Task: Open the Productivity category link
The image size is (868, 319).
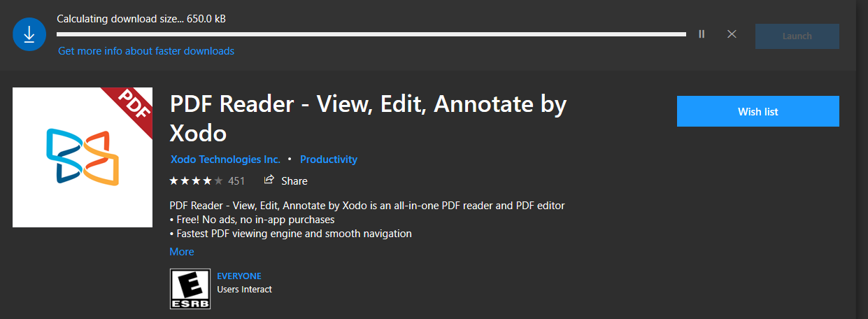Action: click(329, 159)
